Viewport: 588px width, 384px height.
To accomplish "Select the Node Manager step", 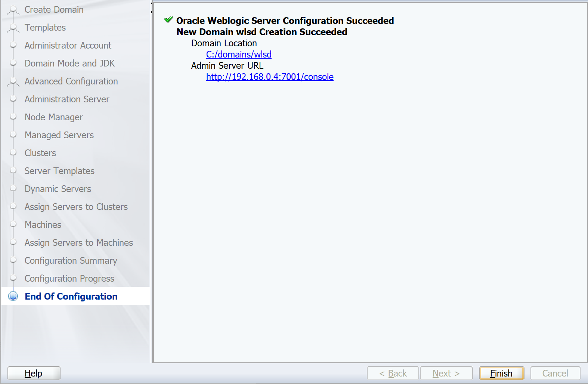I will click(54, 117).
